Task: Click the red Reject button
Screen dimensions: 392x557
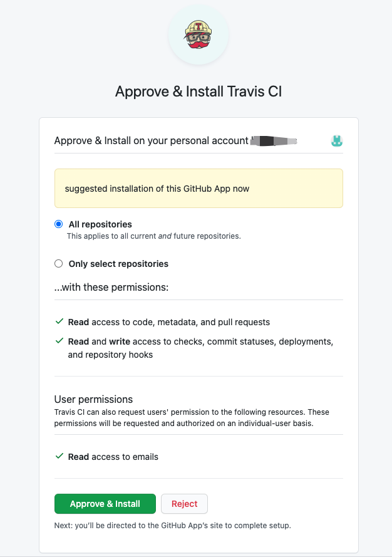Action: 184,504
